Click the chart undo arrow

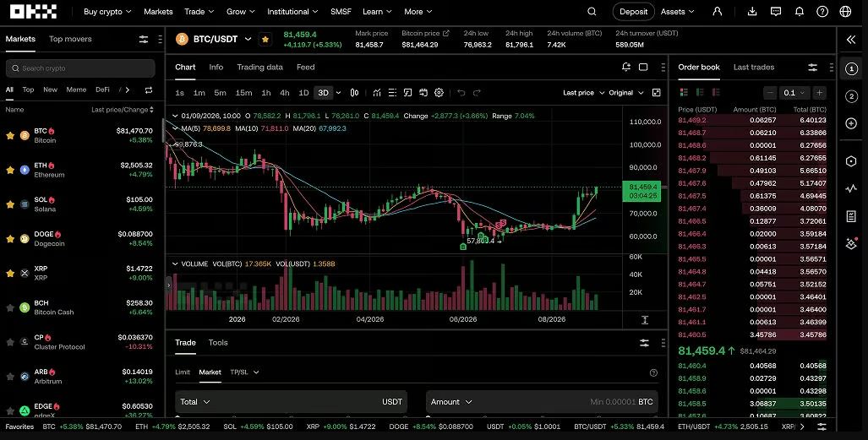[461, 93]
